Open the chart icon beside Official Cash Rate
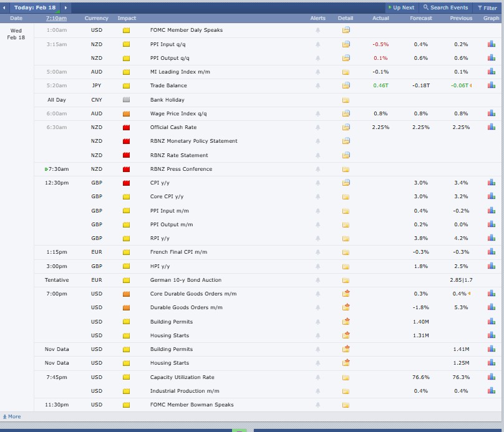 [492, 127]
